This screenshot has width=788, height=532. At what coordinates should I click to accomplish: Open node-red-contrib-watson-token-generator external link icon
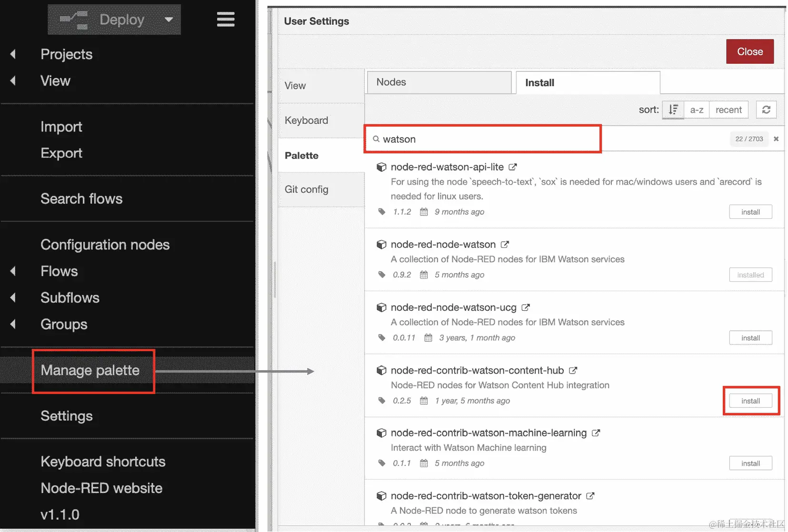click(x=590, y=496)
